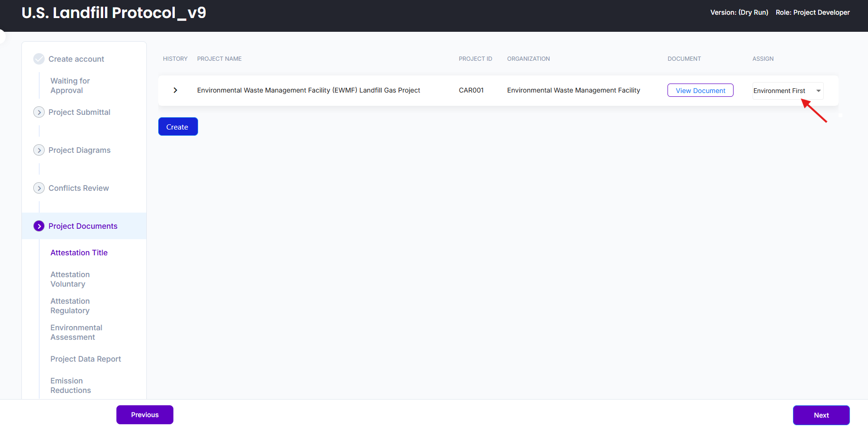The height and width of the screenshot is (429, 868).
Task: Click the blue Create button
Action: point(178,127)
